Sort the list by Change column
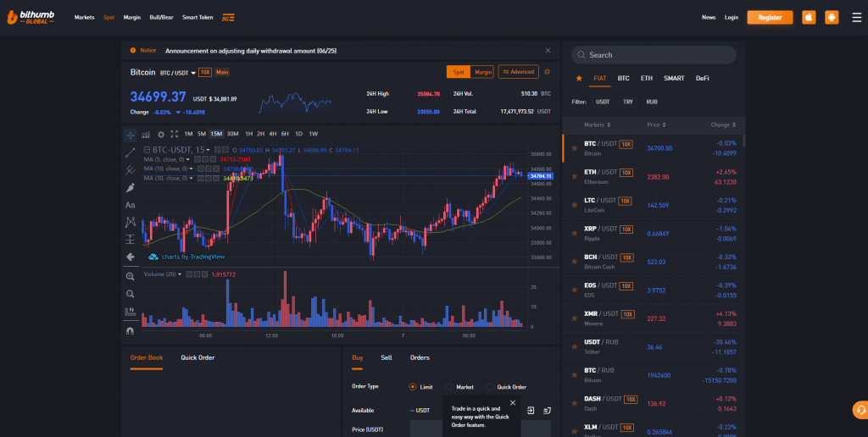The width and height of the screenshot is (868, 437). (724, 125)
